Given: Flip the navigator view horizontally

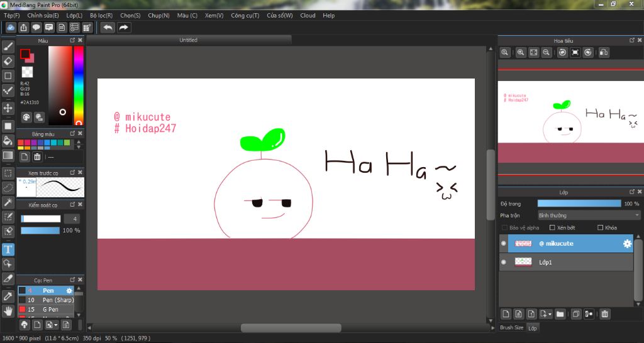Looking at the screenshot, I should [x=604, y=53].
